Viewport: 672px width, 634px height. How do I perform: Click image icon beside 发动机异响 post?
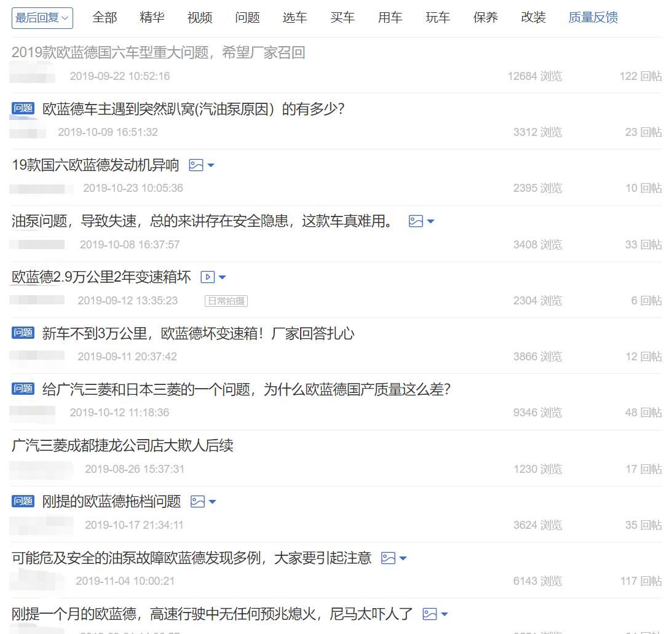pyautogui.click(x=196, y=165)
